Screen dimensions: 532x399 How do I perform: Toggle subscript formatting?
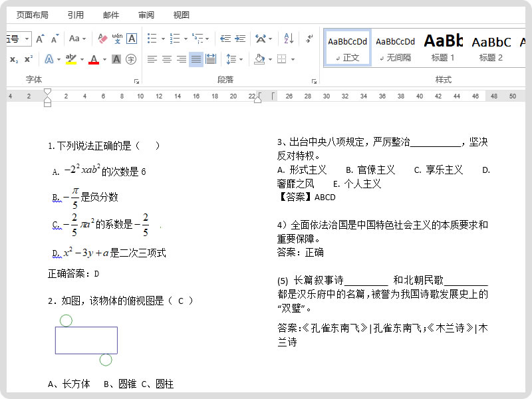coord(14,59)
